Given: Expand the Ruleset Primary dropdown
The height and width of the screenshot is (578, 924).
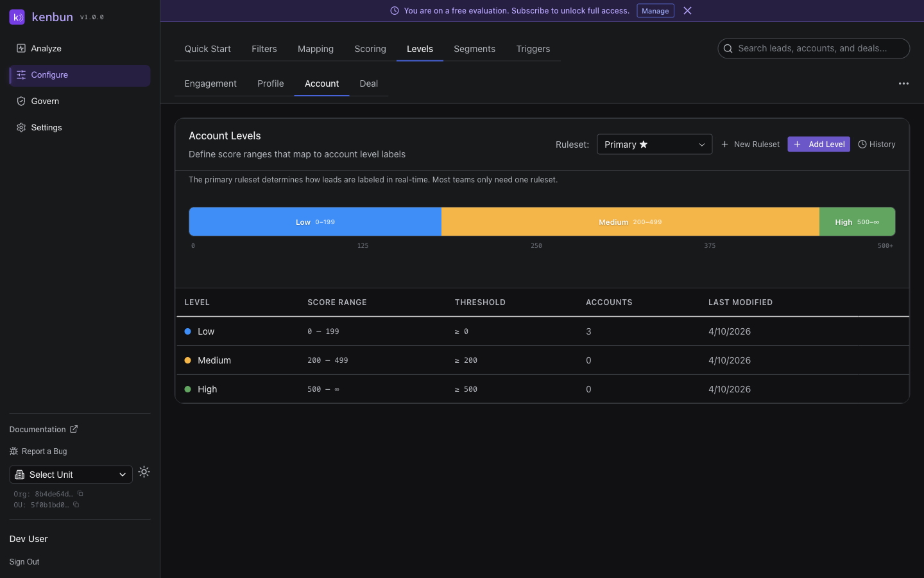Looking at the screenshot, I should point(654,144).
